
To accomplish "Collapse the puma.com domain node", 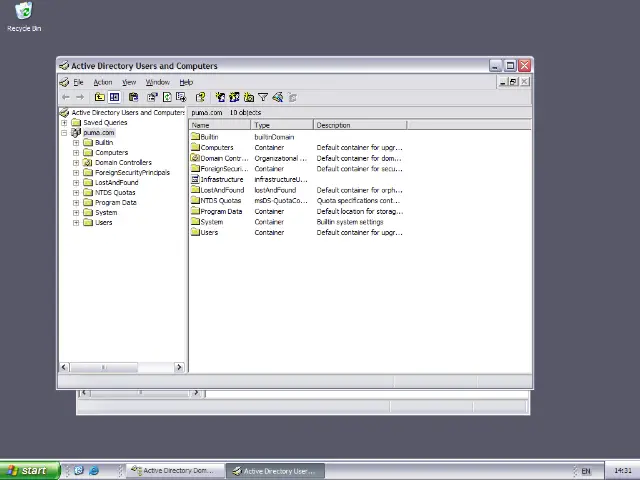I will [x=64, y=133].
